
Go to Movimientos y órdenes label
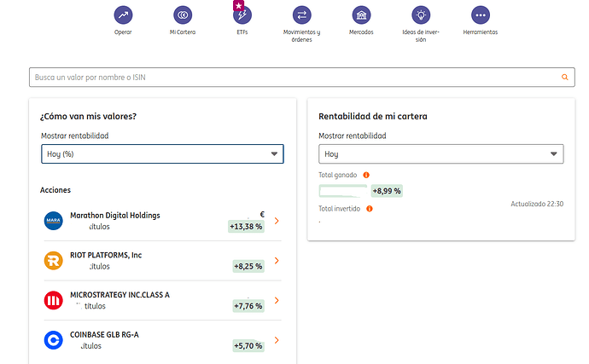point(302,36)
